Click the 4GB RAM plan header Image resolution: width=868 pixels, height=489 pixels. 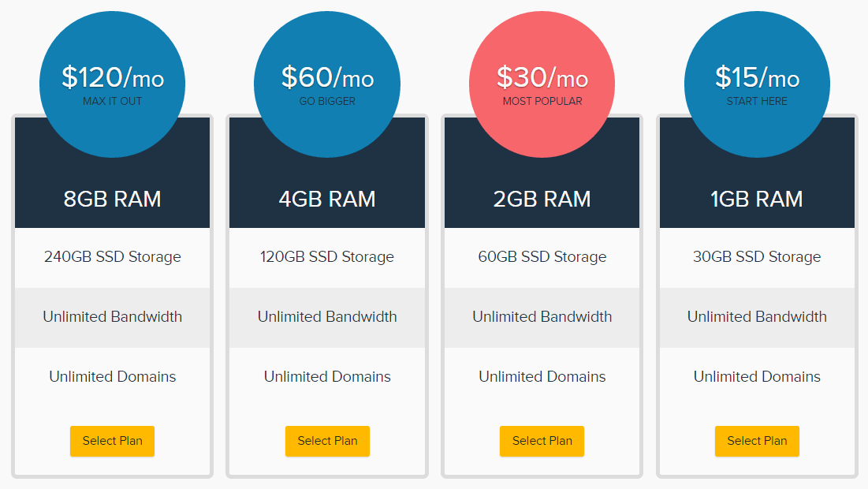[x=327, y=199]
